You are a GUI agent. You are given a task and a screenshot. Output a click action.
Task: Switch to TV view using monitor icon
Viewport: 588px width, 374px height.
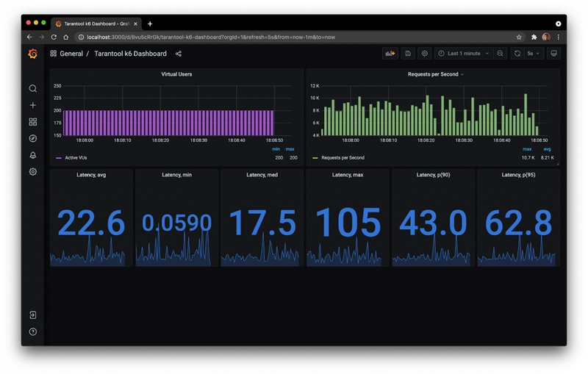coord(553,54)
